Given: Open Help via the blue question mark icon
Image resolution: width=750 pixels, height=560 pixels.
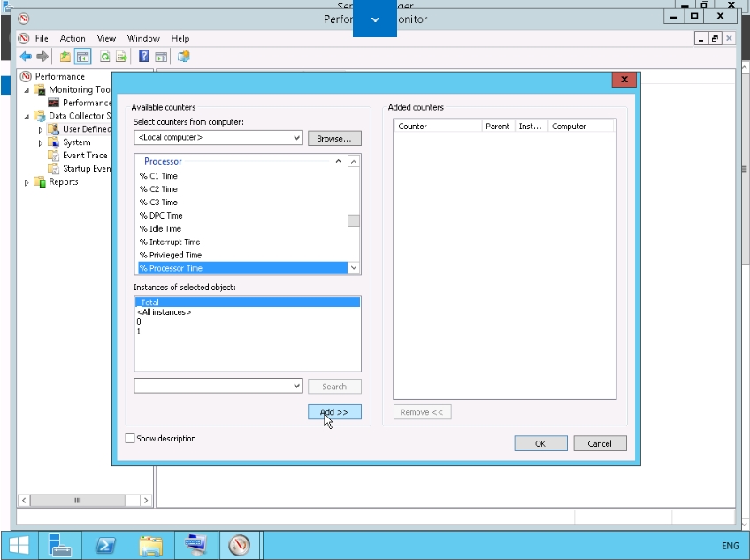Looking at the screenshot, I should (143, 57).
